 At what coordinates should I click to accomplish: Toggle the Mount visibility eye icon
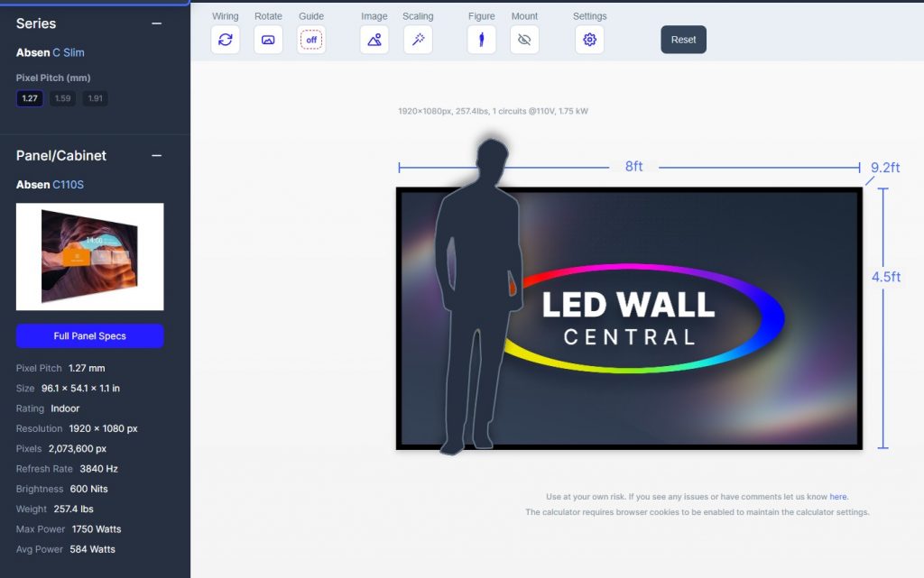[x=524, y=40]
